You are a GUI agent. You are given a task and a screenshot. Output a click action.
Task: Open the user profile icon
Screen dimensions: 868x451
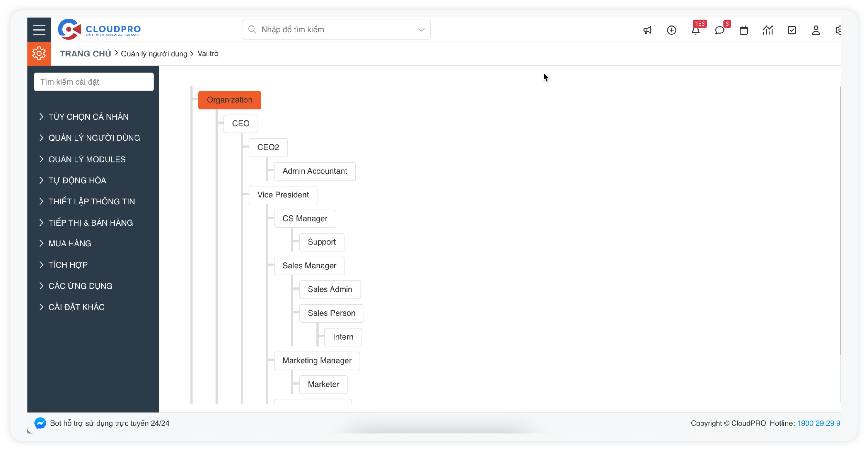pos(816,30)
